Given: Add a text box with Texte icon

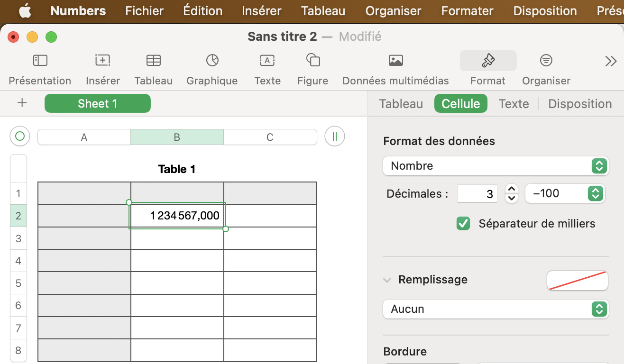Looking at the screenshot, I should pyautogui.click(x=267, y=61).
